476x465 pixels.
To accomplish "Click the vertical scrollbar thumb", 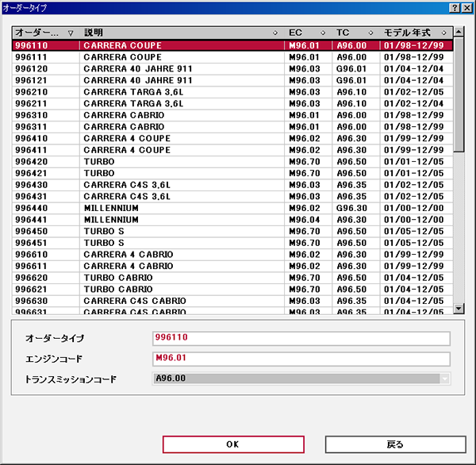I will (x=459, y=94).
